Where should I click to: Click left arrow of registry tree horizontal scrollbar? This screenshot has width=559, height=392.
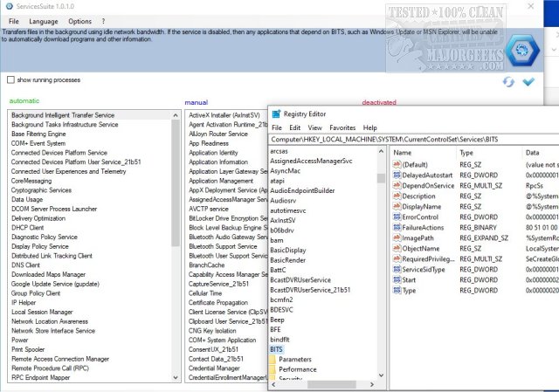point(273,384)
